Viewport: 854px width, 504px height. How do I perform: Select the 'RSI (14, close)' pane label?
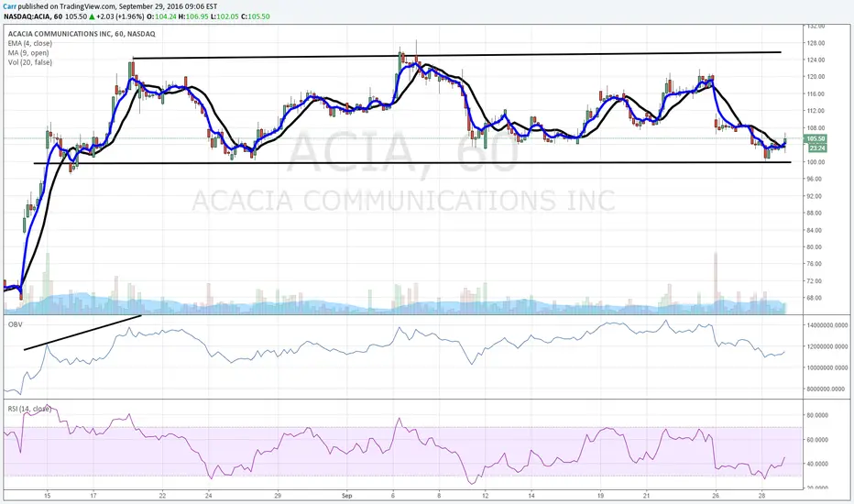pyautogui.click(x=29, y=409)
